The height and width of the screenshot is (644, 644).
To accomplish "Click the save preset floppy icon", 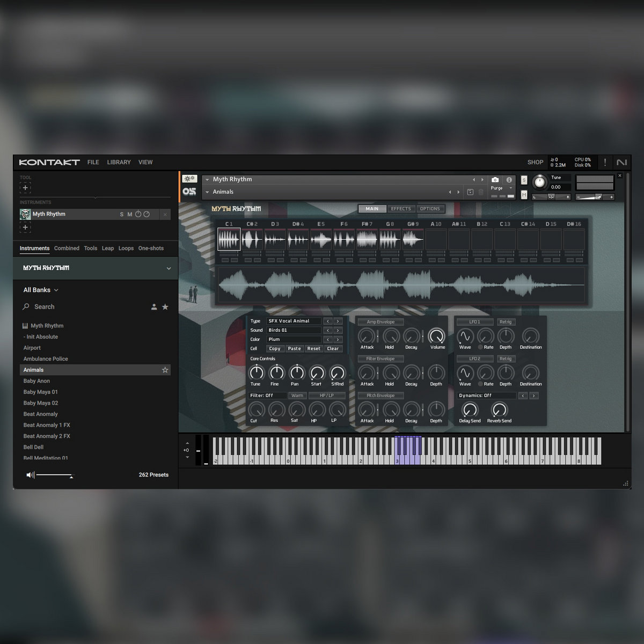I will (x=470, y=192).
